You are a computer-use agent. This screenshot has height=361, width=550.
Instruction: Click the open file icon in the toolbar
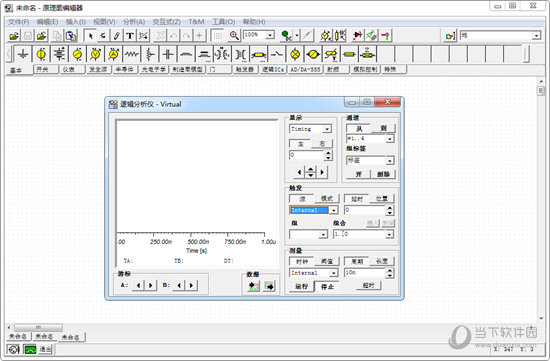click(x=14, y=36)
